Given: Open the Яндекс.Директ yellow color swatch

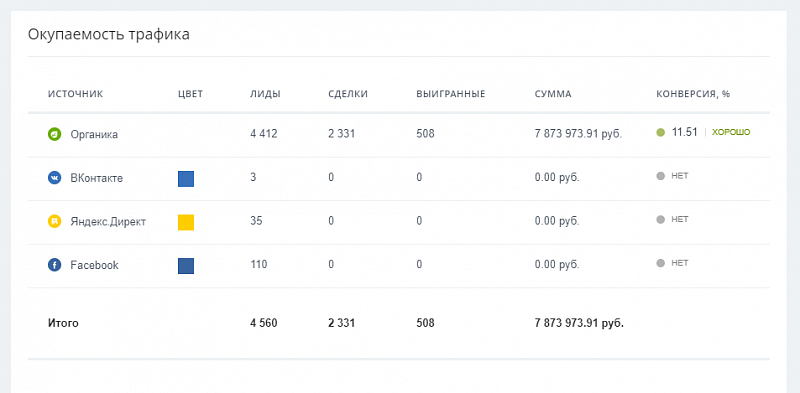Looking at the screenshot, I should pyautogui.click(x=186, y=223).
